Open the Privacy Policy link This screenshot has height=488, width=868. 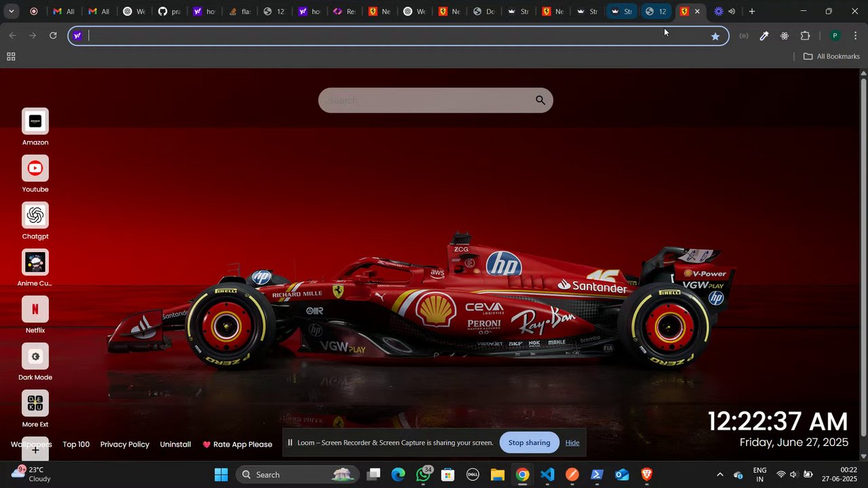pos(125,445)
